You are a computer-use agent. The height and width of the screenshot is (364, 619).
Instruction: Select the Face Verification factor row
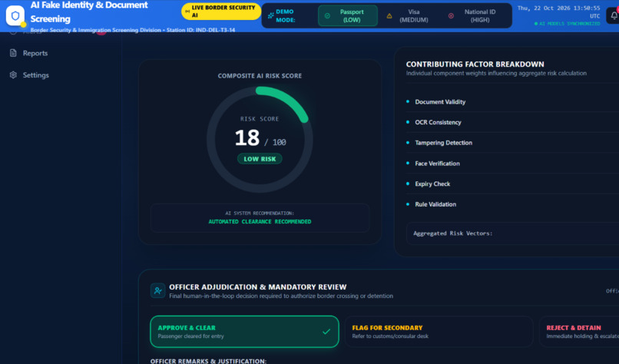[512, 163]
